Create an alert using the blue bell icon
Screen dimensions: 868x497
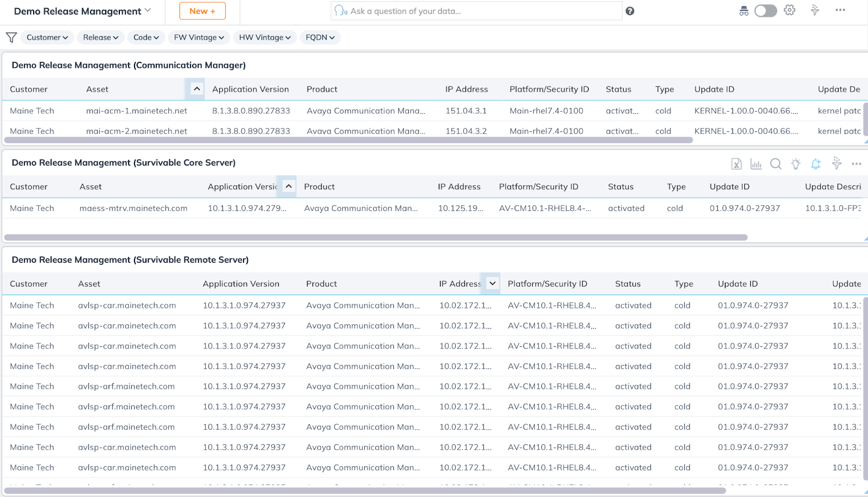[815, 163]
